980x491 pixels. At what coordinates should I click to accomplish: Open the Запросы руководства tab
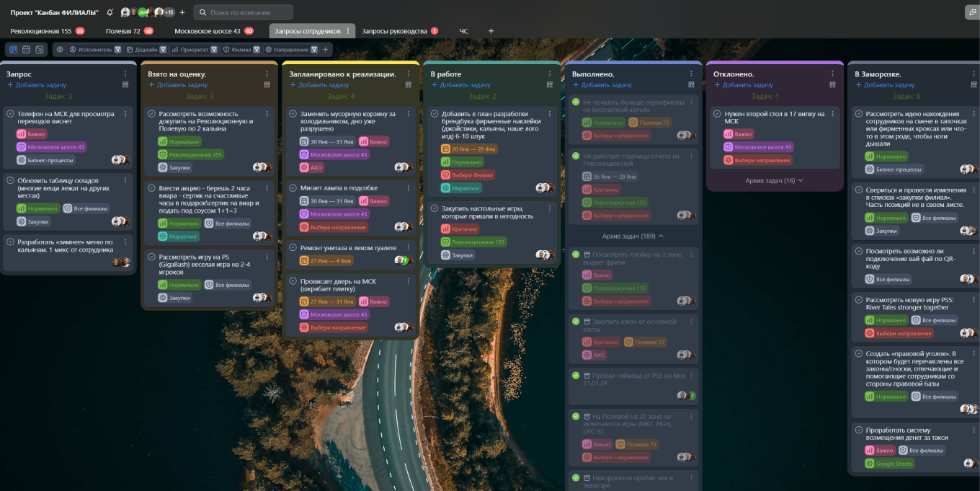[400, 31]
